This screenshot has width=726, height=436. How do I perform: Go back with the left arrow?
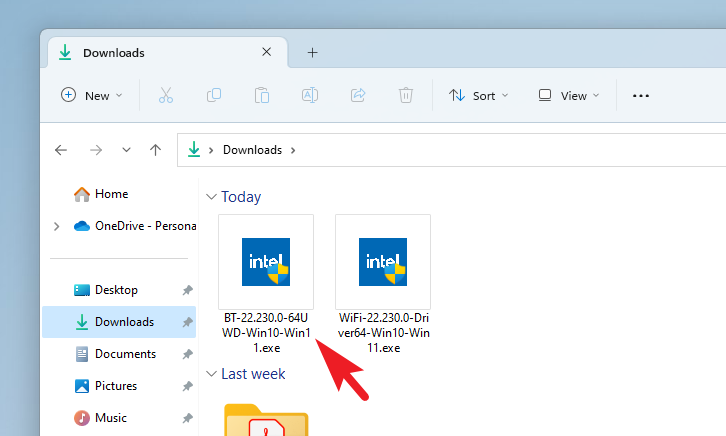[x=61, y=150]
